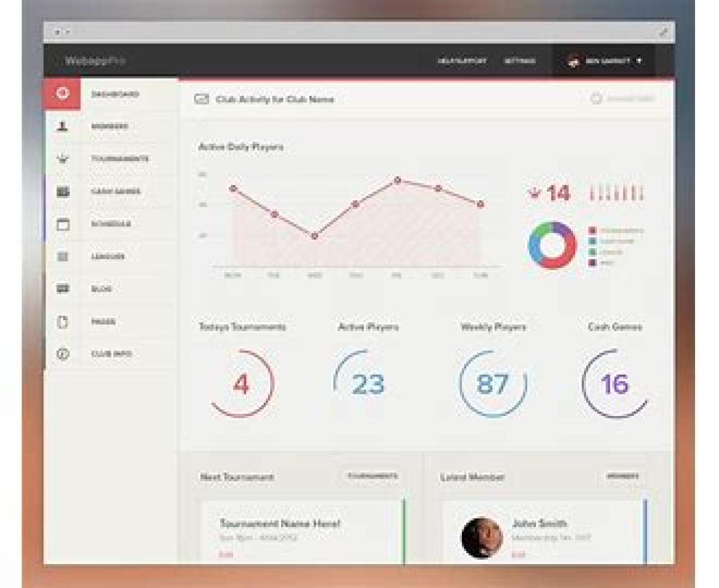This screenshot has height=588, width=719.
Task: Click the Members person icon
Action: click(62, 127)
